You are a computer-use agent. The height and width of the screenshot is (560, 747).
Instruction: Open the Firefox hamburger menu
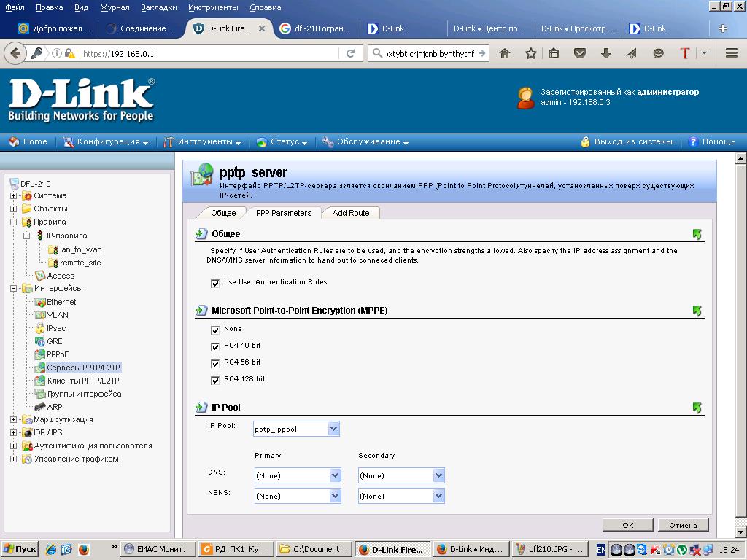[x=732, y=53]
